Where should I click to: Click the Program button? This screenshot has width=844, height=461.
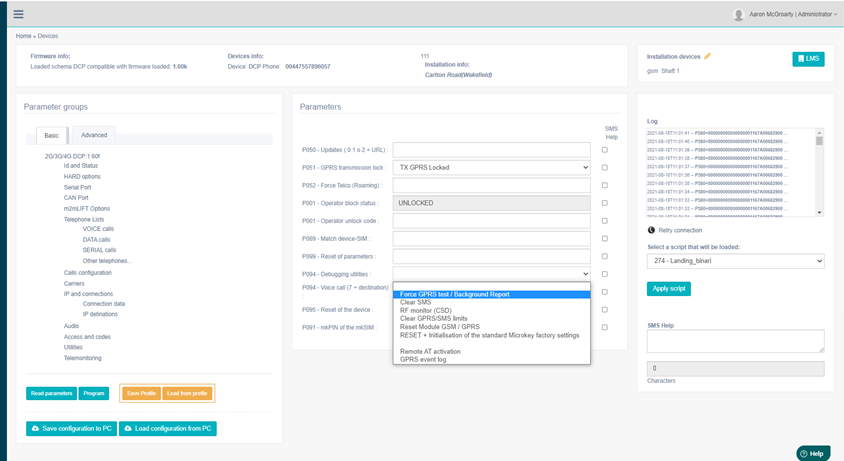coord(94,393)
